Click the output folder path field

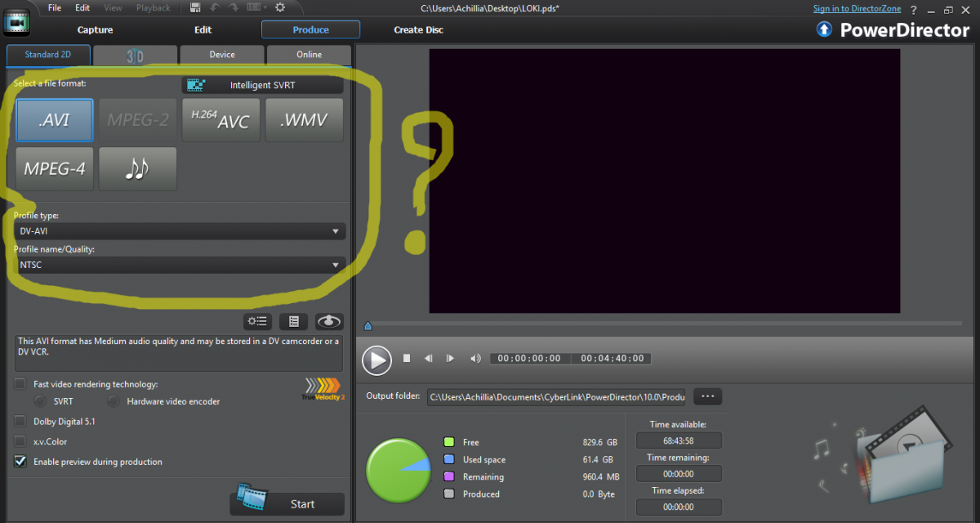tap(557, 396)
